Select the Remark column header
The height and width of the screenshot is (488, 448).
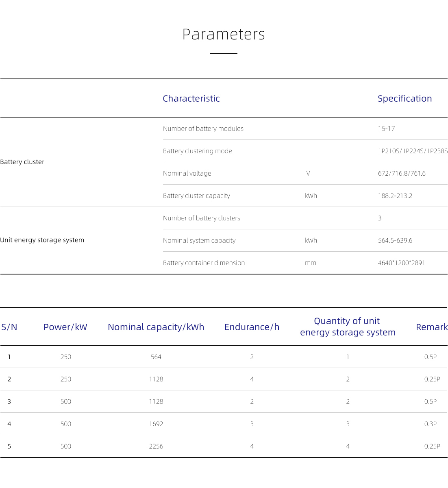click(431, 327)
